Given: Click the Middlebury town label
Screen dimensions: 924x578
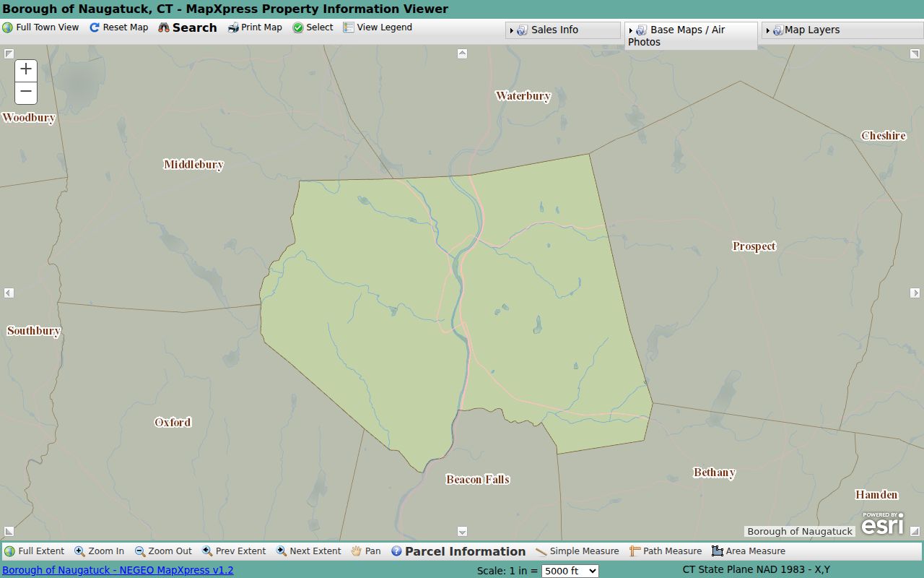Looking at the screenshot, I should point(193,165).
